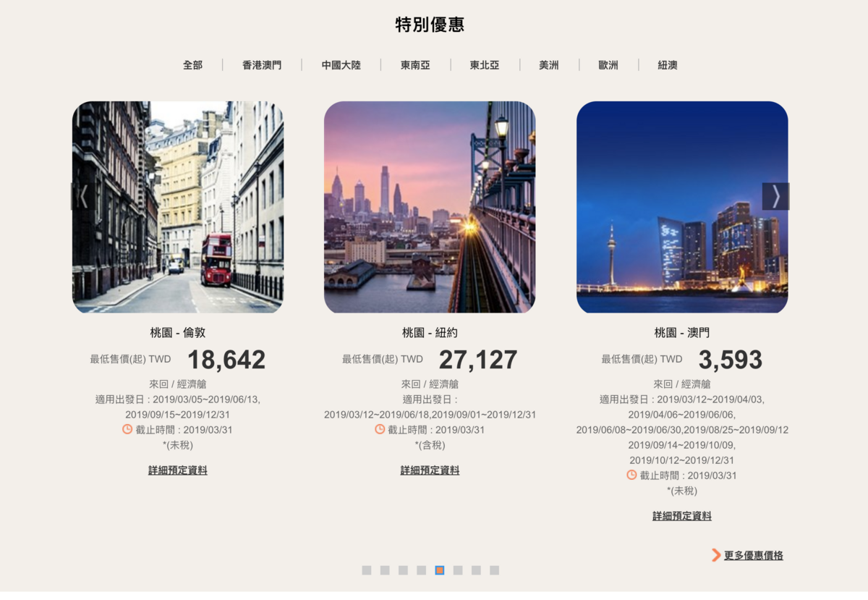The image size is (868, 600).
Task: Open 詳細預定資料 for 桃園 - 澳門
Action: (682, 516)
